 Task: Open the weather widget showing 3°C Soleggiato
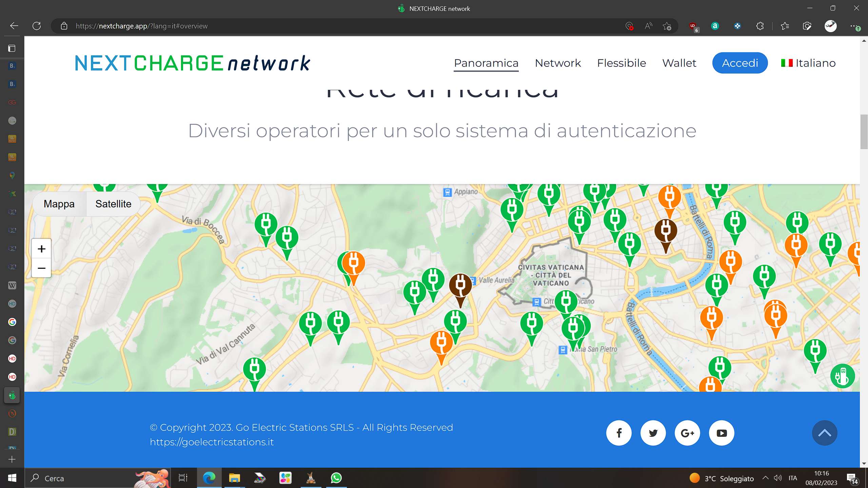click(722, 478)
